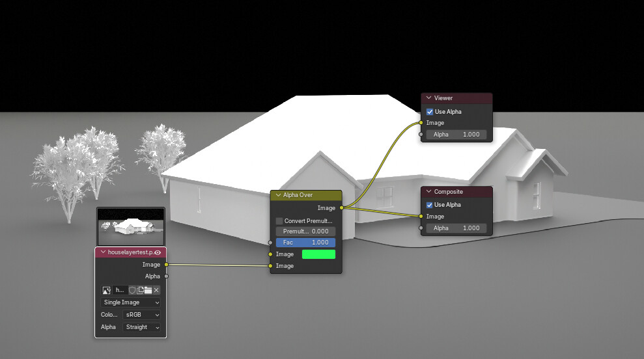Screen dimensions: 644x359
Task: Click Viewer Alpha 1.000 value field
Action: (456, 134)
